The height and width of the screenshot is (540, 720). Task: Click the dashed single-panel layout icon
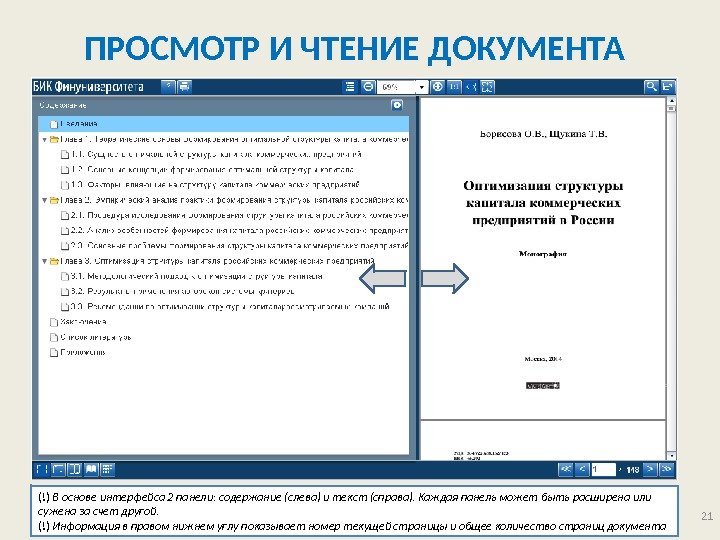[42, 469]
